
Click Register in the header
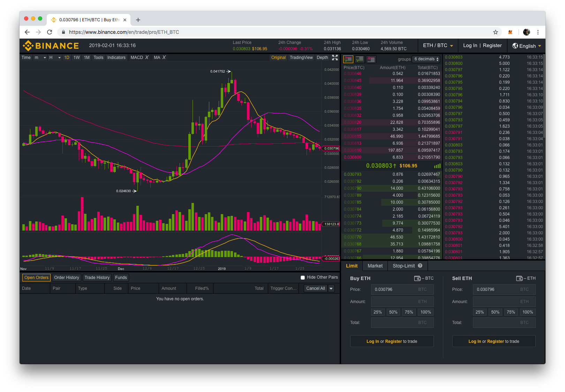click(x=492, y=46)
